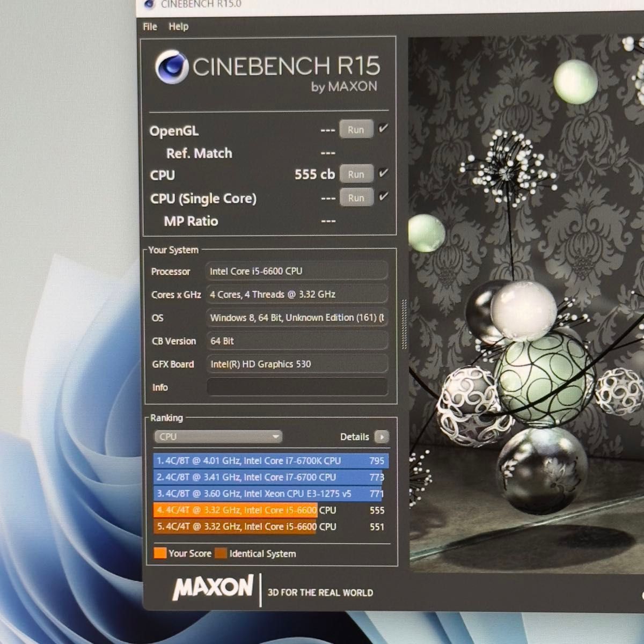This screenshot has width=644, height=644.
Task: Open the Help menu
Action: click(x=178, y=26)
